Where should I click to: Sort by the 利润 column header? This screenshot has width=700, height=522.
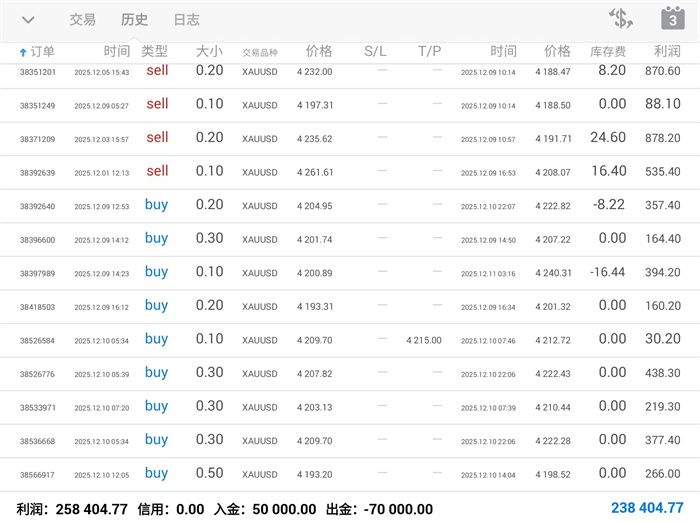point(667,51)
